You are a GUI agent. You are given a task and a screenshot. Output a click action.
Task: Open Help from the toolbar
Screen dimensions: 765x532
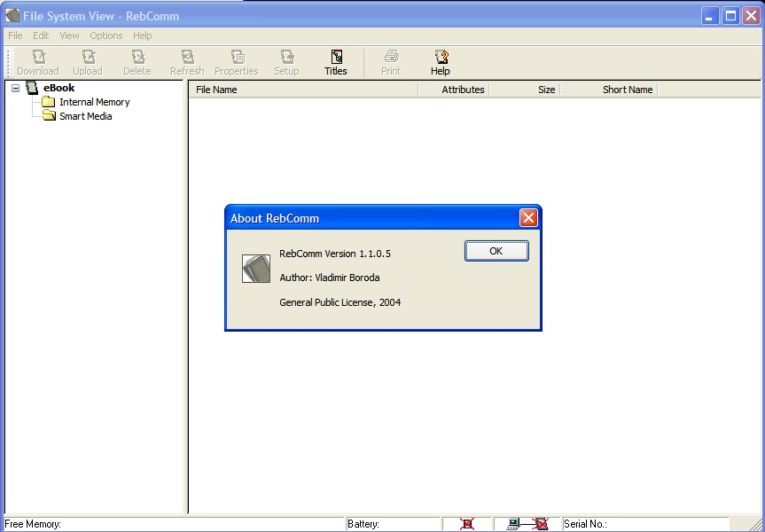click(441, 62)
